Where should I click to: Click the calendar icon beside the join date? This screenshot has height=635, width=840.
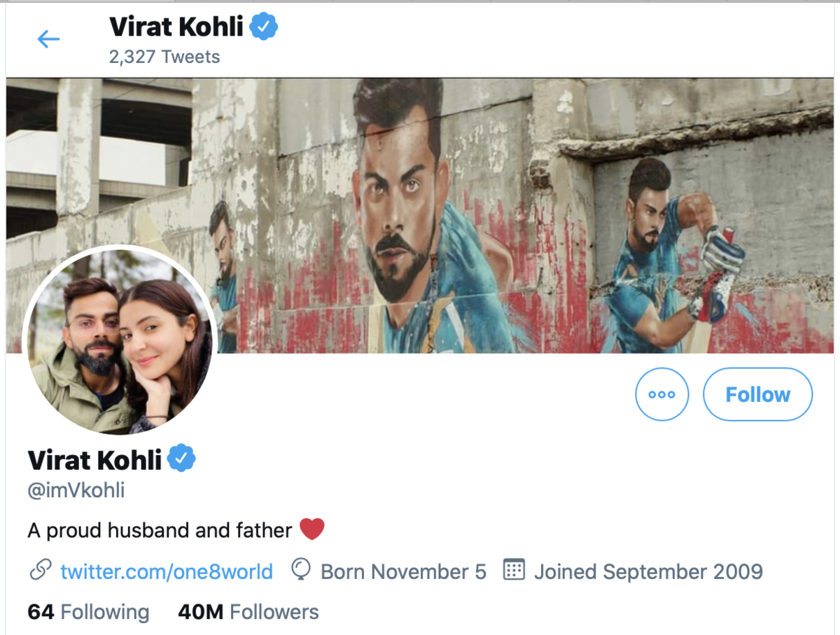pos(514,571)
